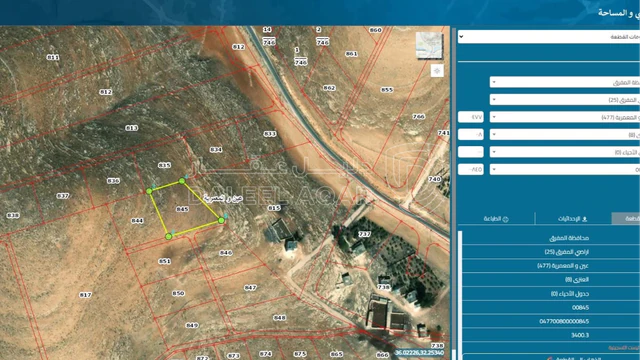
Task: Open the overview mini-map thumbnail
Action: [x=429, y=45]
